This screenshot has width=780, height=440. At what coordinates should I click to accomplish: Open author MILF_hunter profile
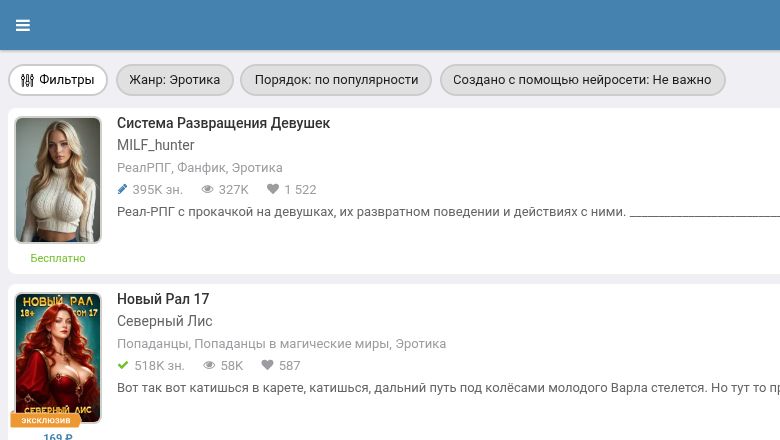(156, 145)
